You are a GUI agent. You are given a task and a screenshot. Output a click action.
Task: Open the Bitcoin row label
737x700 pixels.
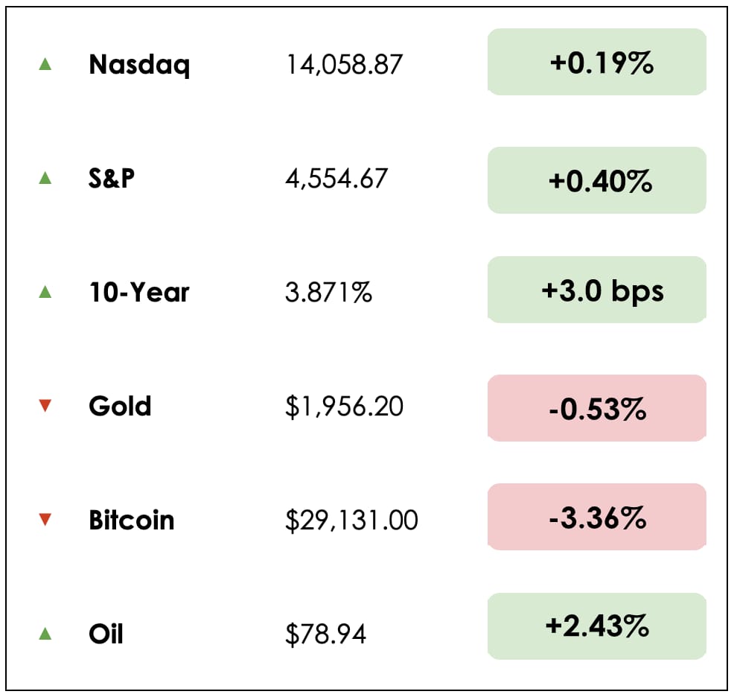pyautogui.click(x=132, y=520)
